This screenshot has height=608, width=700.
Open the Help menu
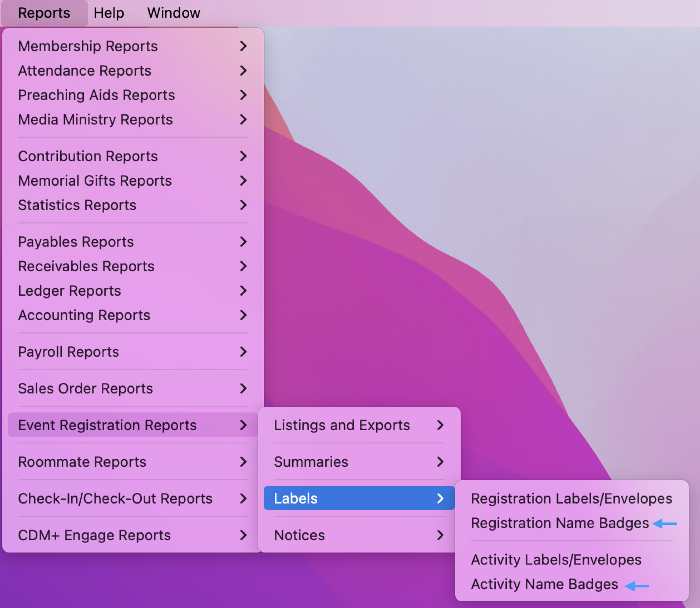coord(109,13)
